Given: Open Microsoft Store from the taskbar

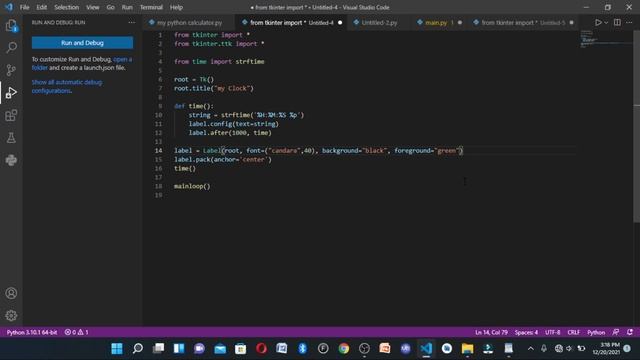Looking at the screenshot, I should 240,348.
